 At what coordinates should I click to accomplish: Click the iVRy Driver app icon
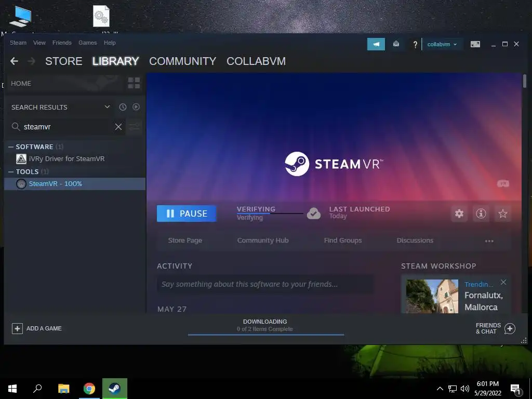point(21,159)
